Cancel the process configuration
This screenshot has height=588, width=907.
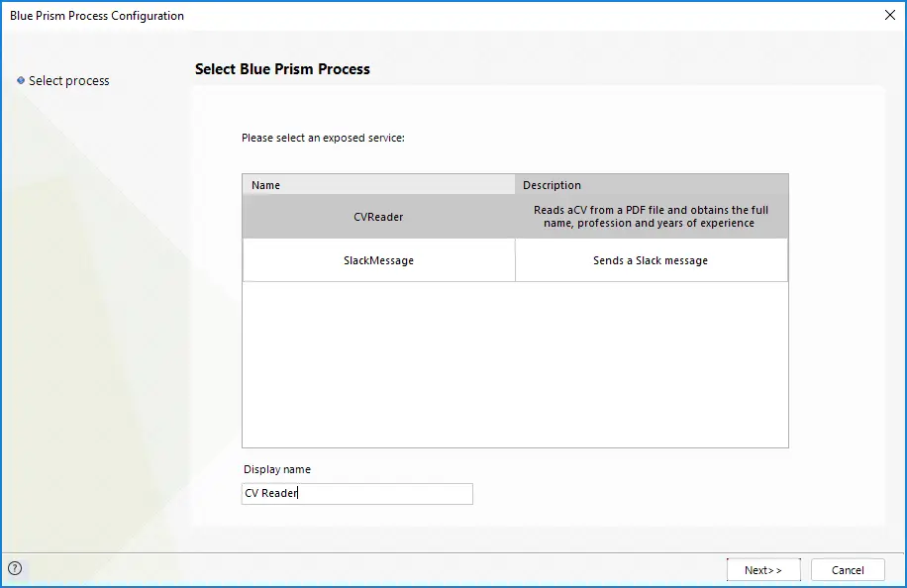coord(848,570)
